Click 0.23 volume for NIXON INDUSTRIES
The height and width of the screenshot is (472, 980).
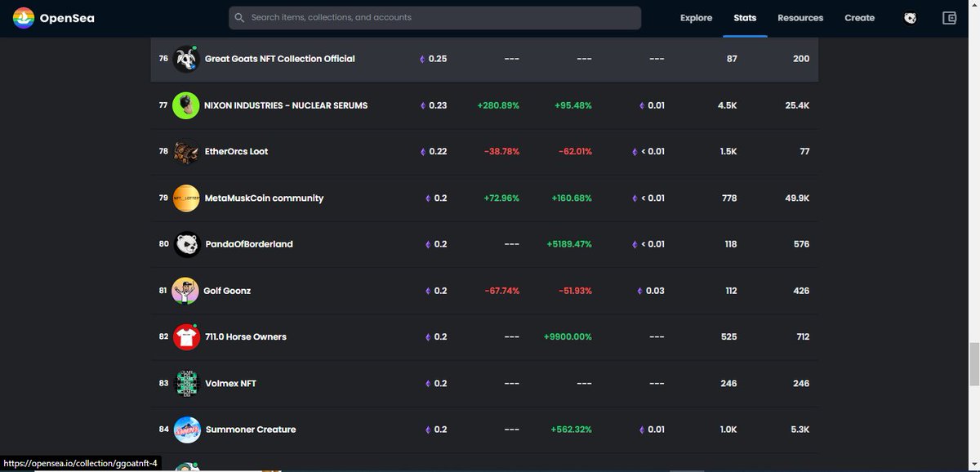click(x=438, y=105)
